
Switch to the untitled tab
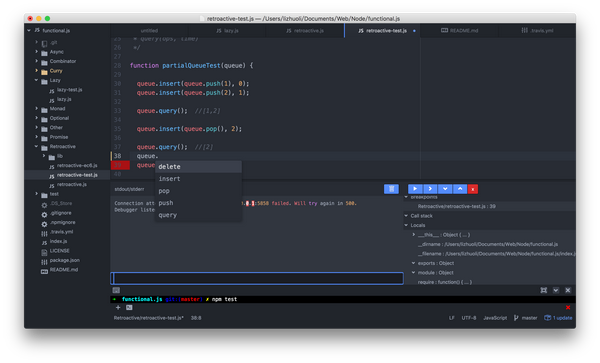point(149,31)
